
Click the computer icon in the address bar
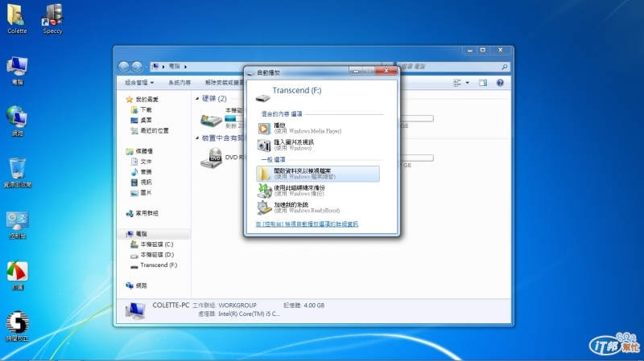[155, 67]
